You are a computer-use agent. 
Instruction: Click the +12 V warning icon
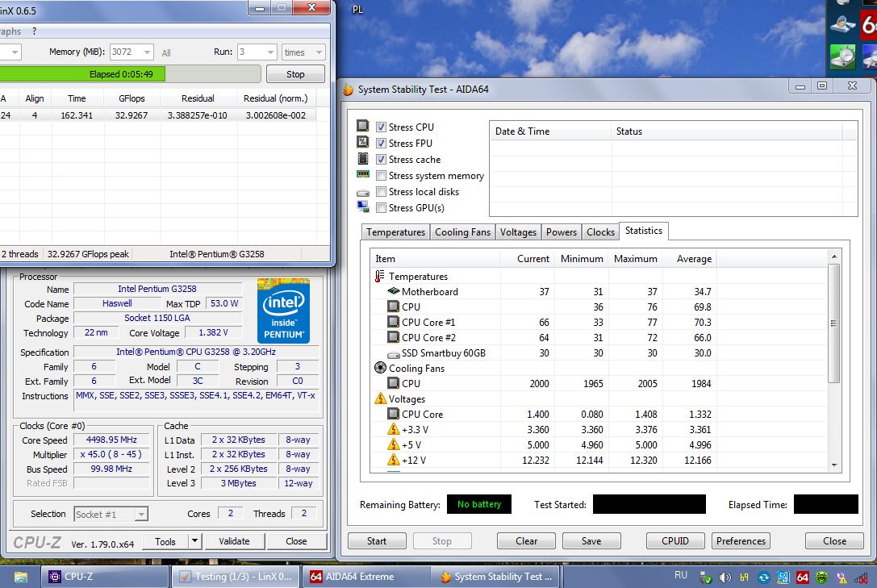[393, 460]
